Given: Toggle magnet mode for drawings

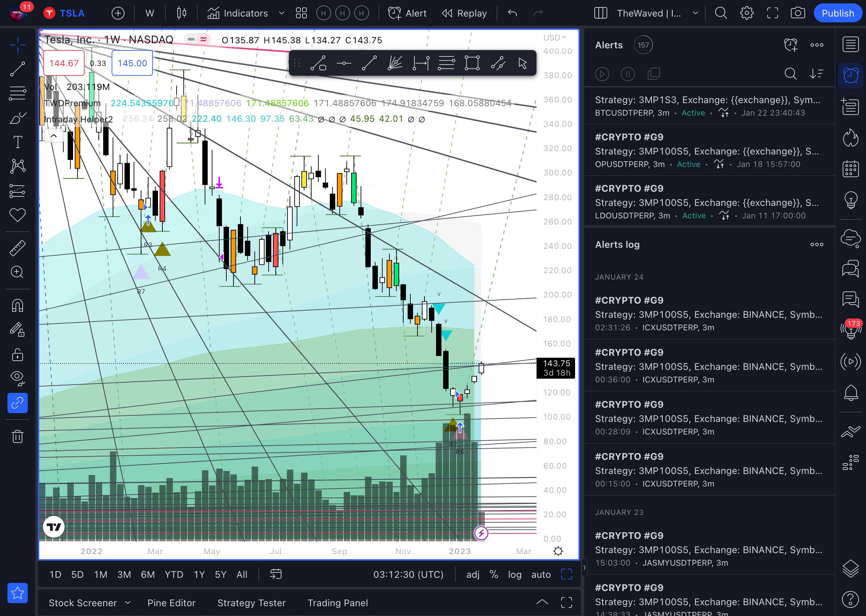Looking at the screenshot, I should point(18,305).
